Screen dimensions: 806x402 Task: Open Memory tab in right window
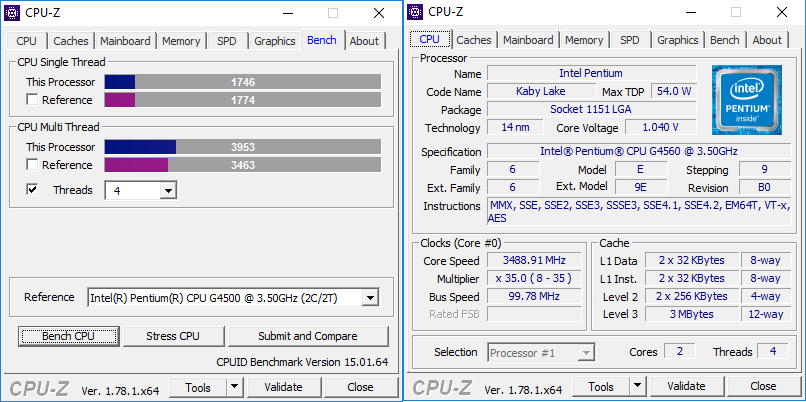pos(584,40)
